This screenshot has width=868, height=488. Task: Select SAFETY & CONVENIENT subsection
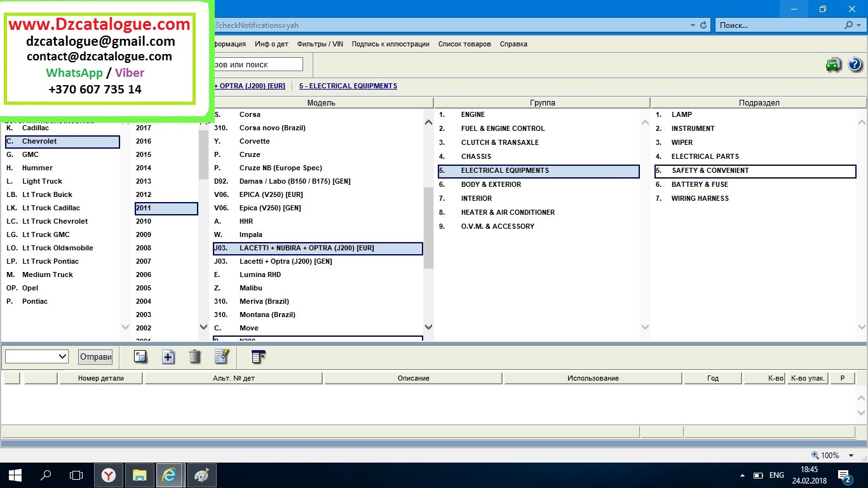coord(756,170)
